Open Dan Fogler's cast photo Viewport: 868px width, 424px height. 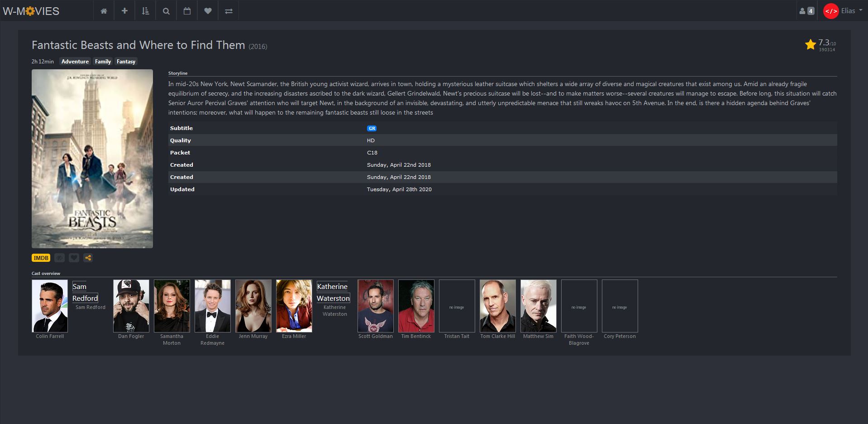(131, 306)
